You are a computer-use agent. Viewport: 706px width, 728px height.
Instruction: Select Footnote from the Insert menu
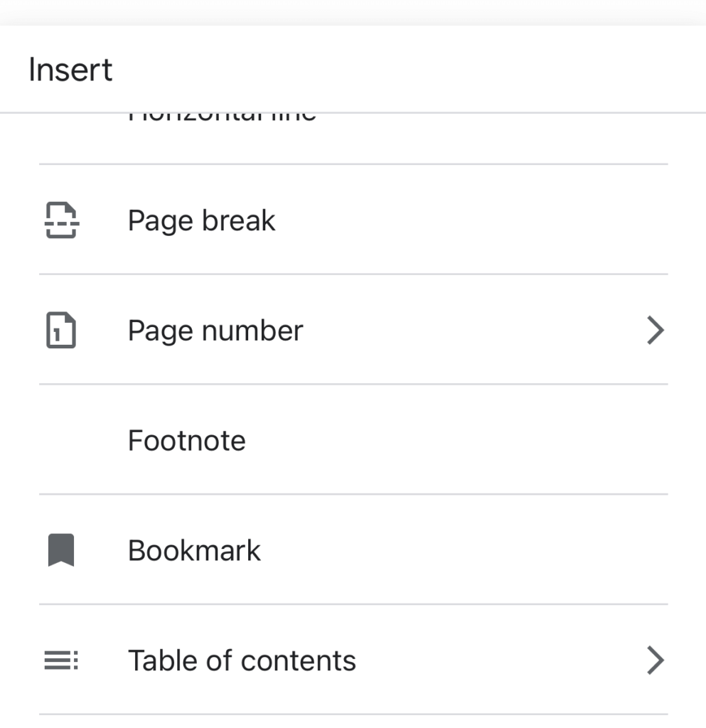tap(186, 440)
